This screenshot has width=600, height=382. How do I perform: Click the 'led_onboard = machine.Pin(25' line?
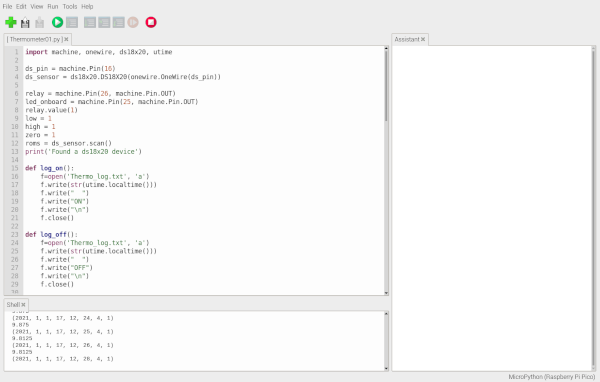pos(112,102)
